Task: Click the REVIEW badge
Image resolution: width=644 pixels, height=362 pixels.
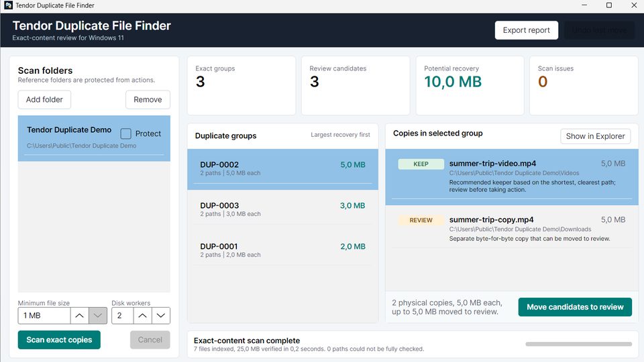Action: pos(421,221)
